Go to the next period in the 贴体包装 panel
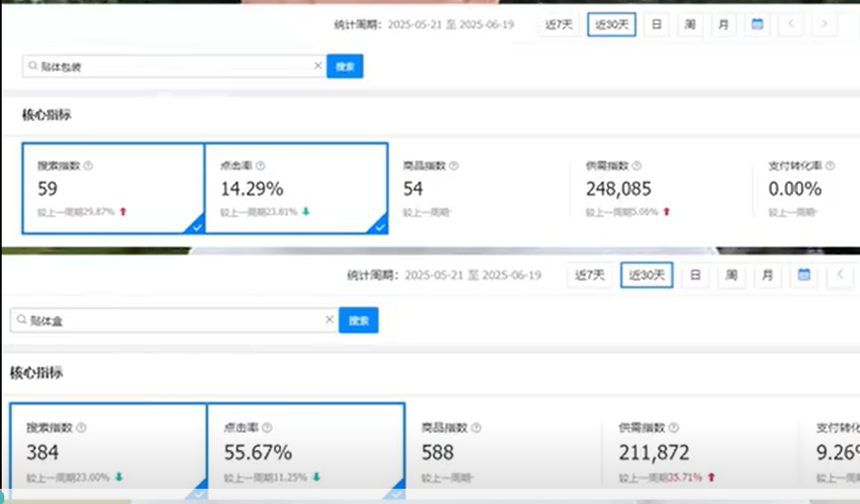 (823, 25)
